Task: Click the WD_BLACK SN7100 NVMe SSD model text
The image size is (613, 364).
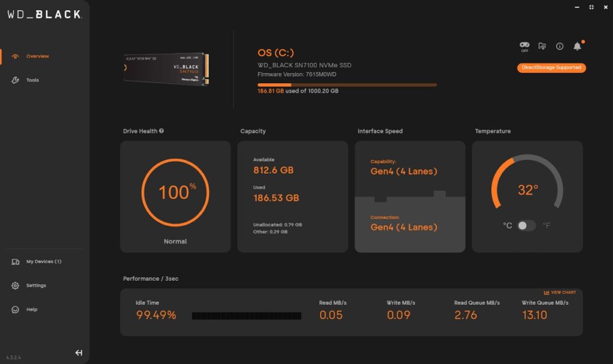Action: (304, 65)
